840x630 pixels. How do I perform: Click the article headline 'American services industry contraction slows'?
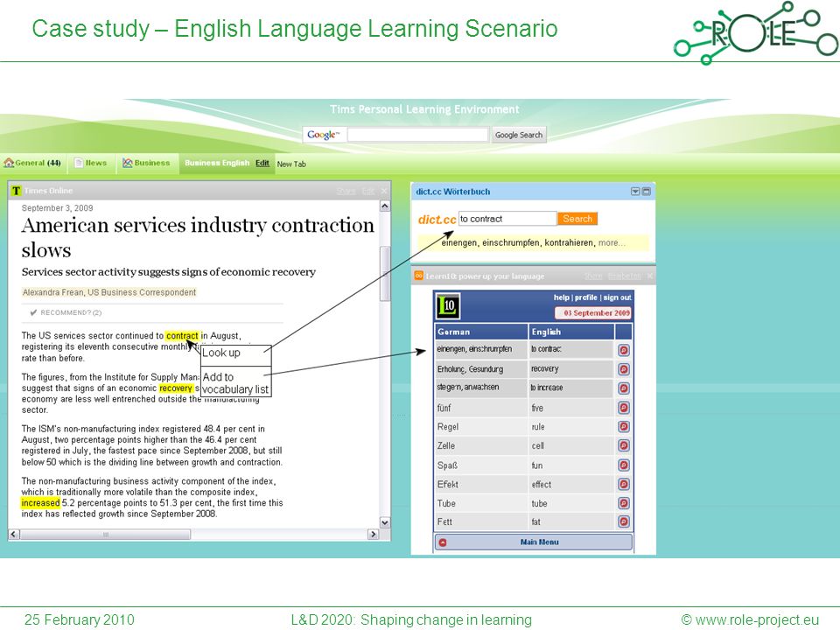tap(198, 237)
